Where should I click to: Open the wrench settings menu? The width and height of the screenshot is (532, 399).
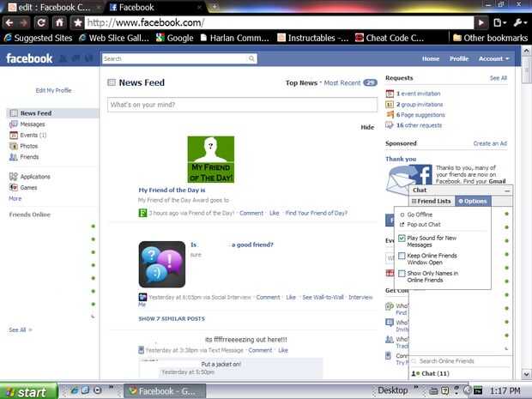pyautogui.click(x=520, y=22)
